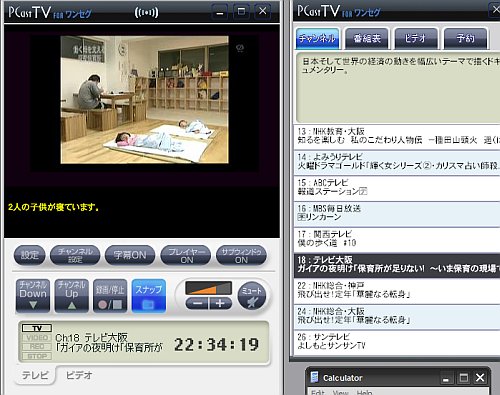Maximize the PCastTV player window
500x395 pixels.
pyautogui.click(x=241, y=12)
